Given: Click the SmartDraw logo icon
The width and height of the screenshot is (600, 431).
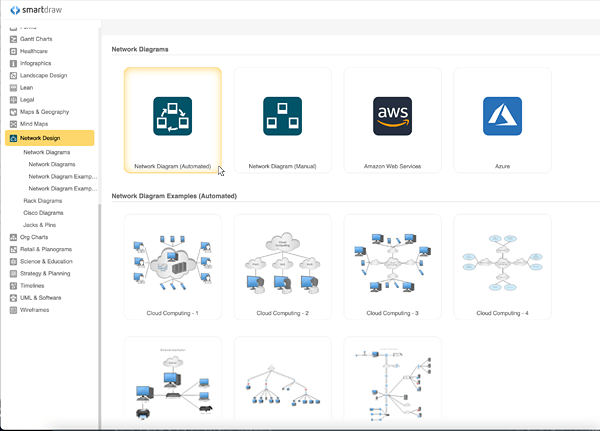Looking at the screenshot, I should [x=15, y=10].
